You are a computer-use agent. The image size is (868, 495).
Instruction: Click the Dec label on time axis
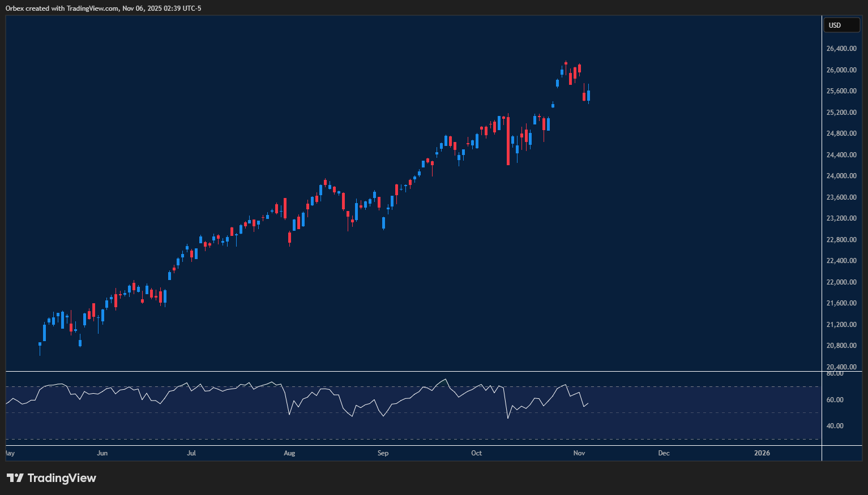pos(664,453)
